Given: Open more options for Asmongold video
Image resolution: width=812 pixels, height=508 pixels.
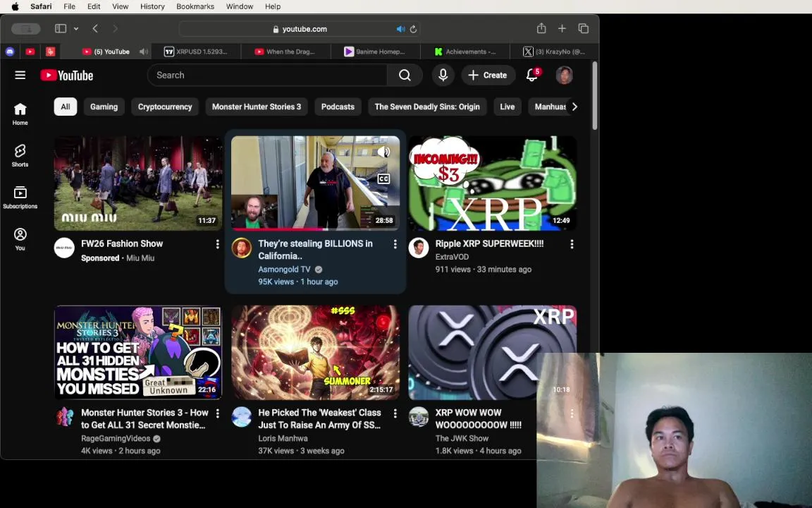Looking at the screenshot, I should [x=395, y=244].
